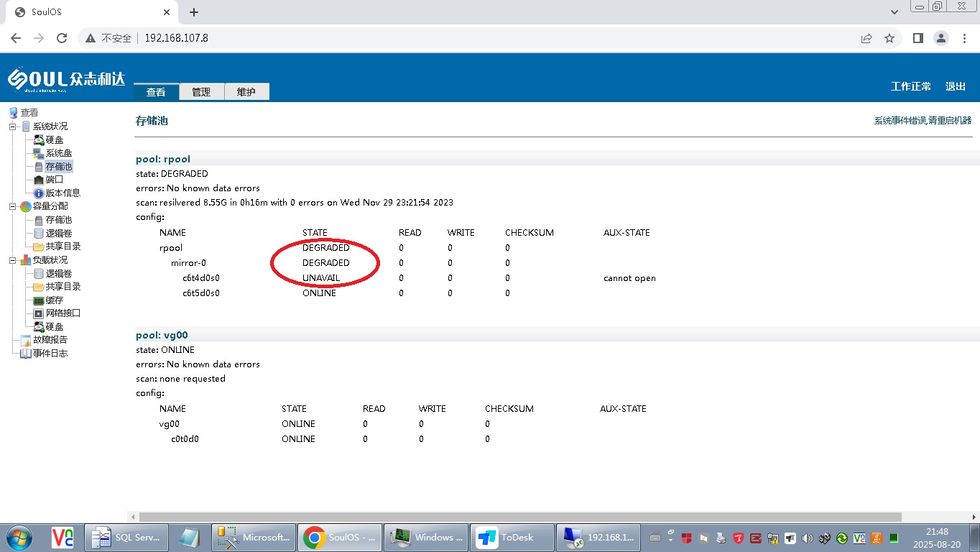Collapse the 系统状况 tree node
The height and width of the screenshot is (552, 980).
[12, 126]
